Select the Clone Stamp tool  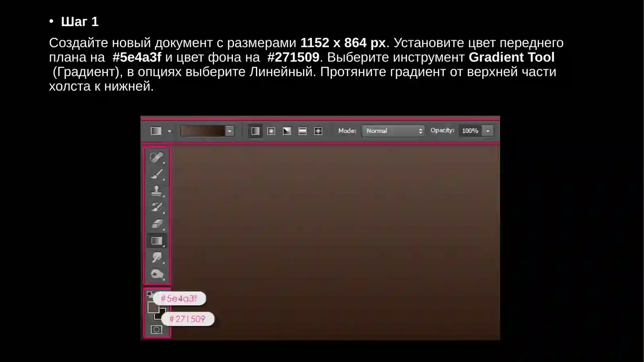click(x=157, y=190)
